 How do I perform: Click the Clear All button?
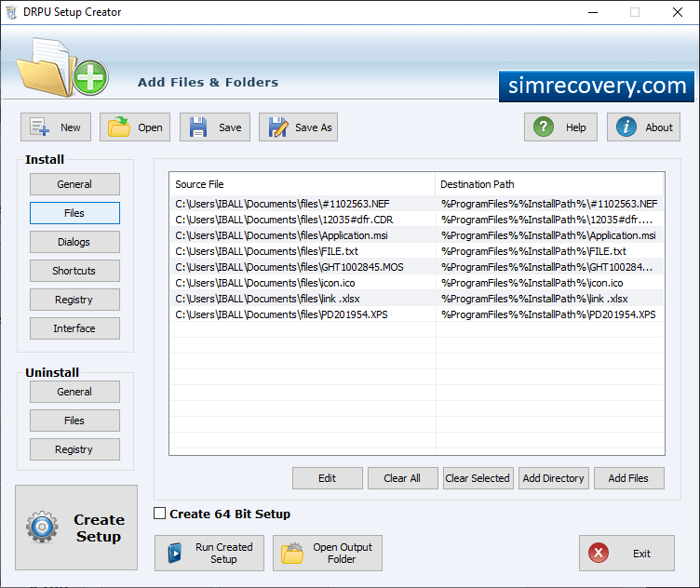(403, 478)
